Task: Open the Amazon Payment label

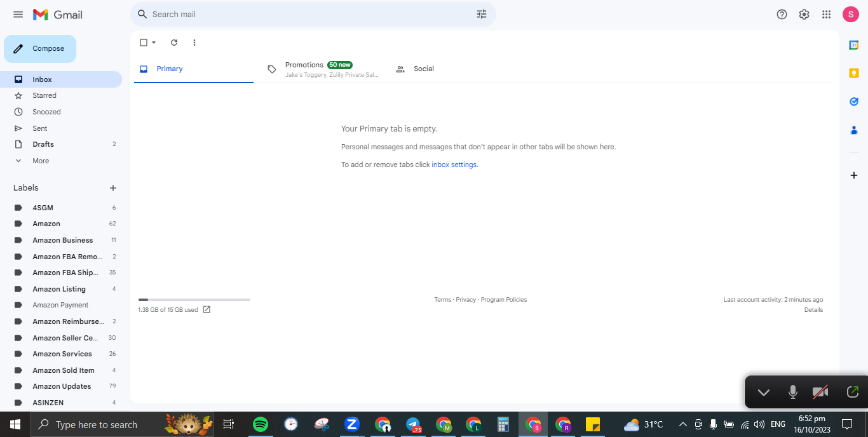Action: point(61,305)
